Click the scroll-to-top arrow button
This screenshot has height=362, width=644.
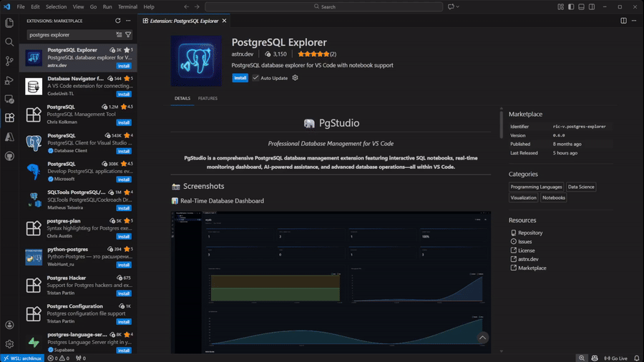482,338
